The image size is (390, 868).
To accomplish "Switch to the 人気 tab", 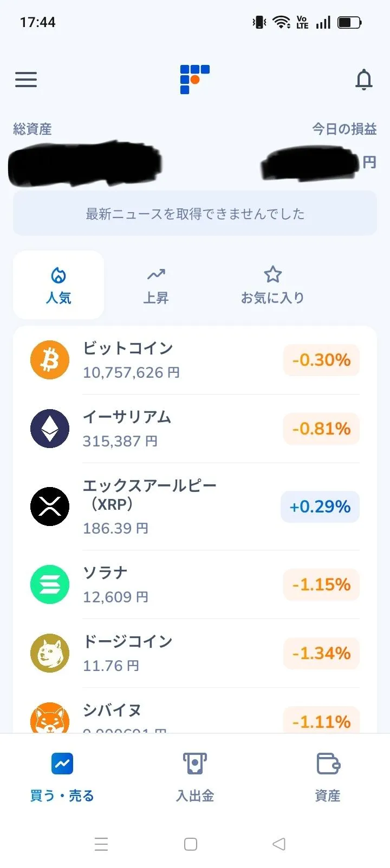I will pyautogui.click(x=58, y=285).
